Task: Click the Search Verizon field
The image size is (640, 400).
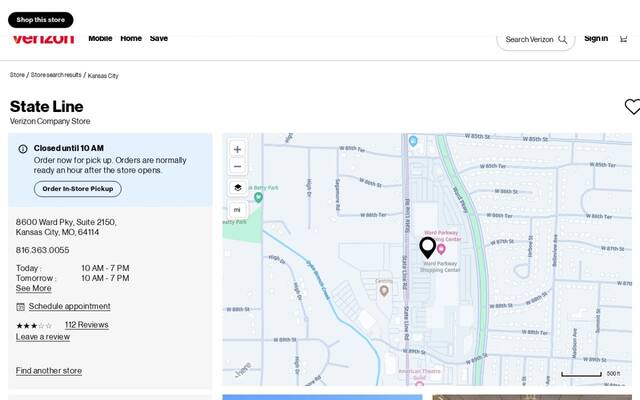Action: [536, 40]
